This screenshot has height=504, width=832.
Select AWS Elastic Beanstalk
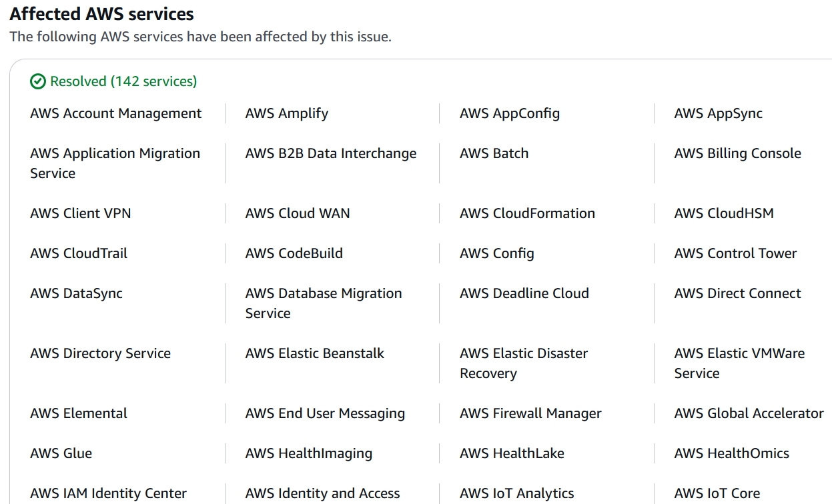315,353
